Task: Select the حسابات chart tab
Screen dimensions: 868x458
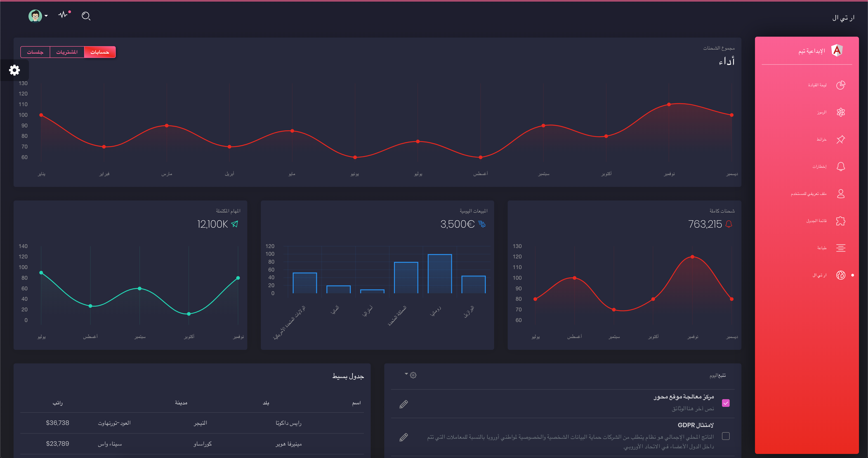Action: (x=100, y=52)
